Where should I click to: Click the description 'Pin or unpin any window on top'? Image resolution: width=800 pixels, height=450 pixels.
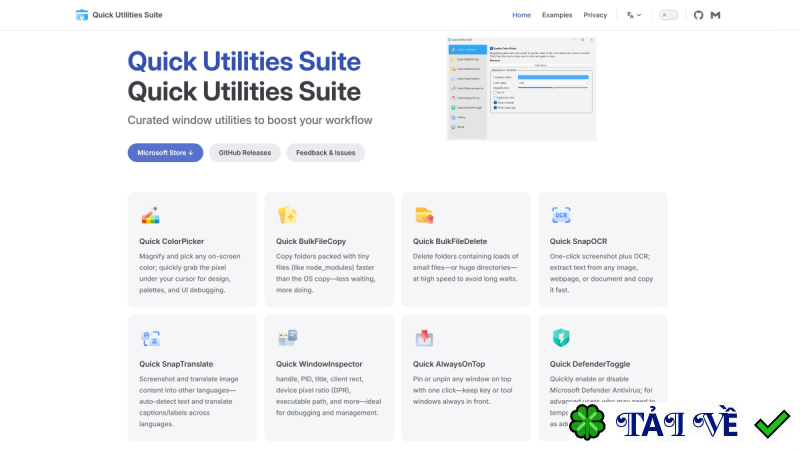click(x=462, y=390)
